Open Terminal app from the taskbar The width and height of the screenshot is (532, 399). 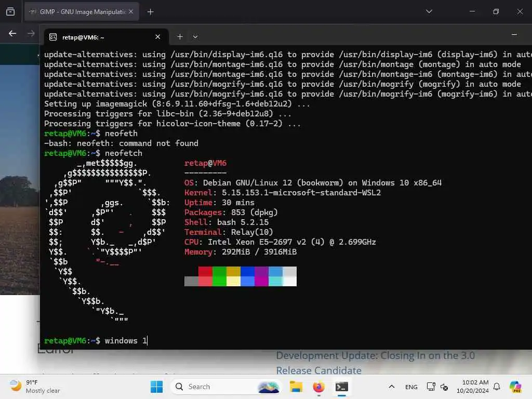pos(341,387)
